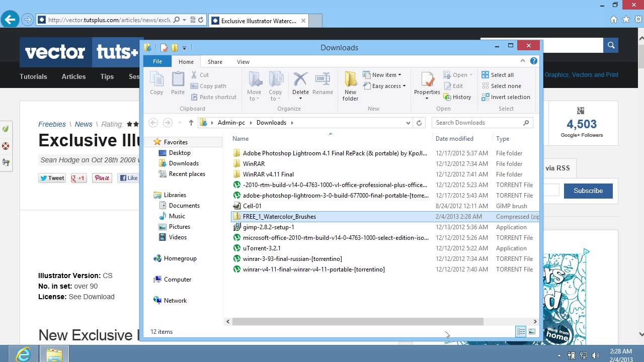The image size is (644, 362).
Task: Open the New item dropdown
Action: tap(382, 75)
